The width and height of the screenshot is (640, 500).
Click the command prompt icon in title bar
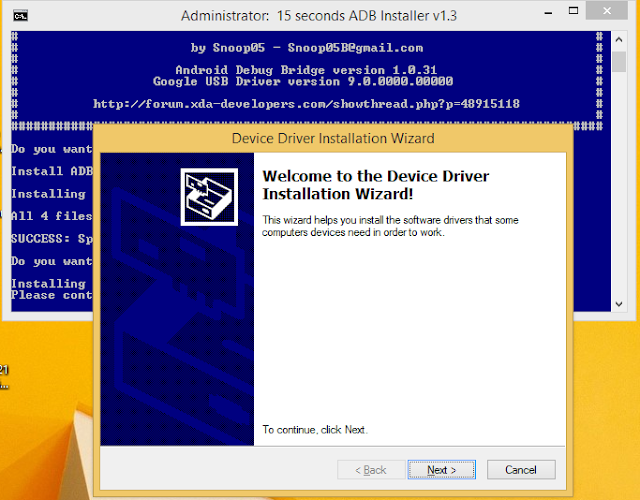[x=20, y=16]
